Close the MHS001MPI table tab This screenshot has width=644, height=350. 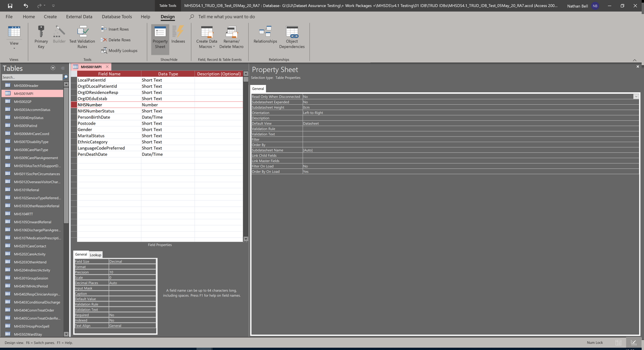pyautogui.click(x=107, y=67)
